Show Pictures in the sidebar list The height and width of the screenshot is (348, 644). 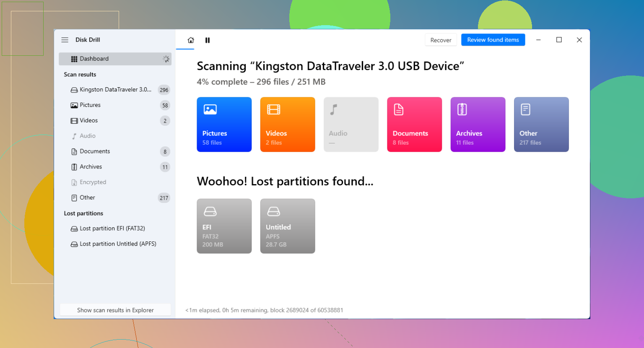pos(115,105)
